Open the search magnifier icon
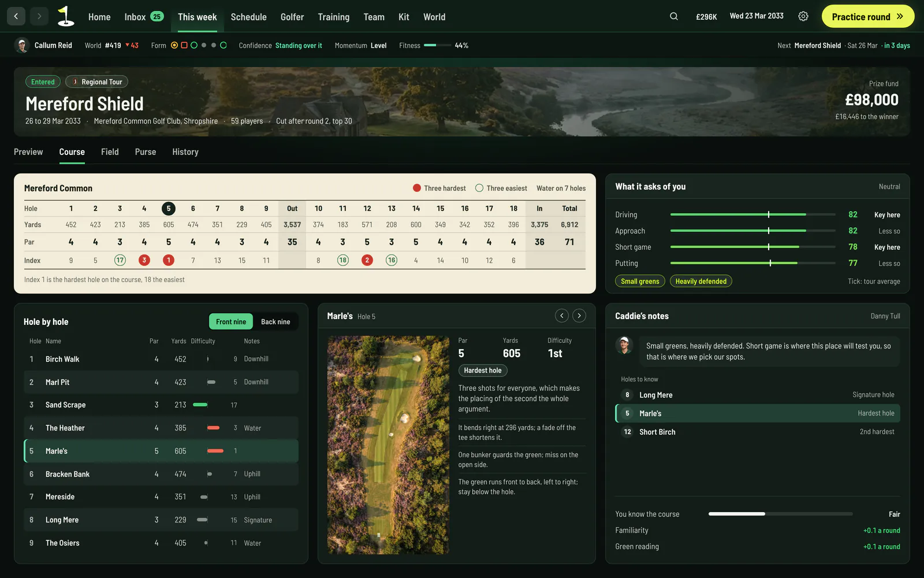This screenshot has height=578, width=924. coord(674,16)
